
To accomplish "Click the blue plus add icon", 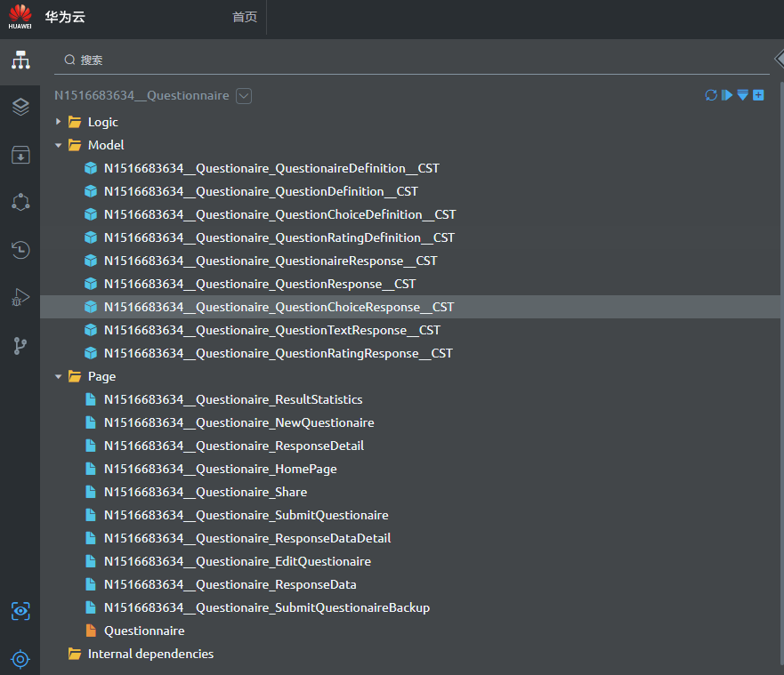I will click(758, 95).
